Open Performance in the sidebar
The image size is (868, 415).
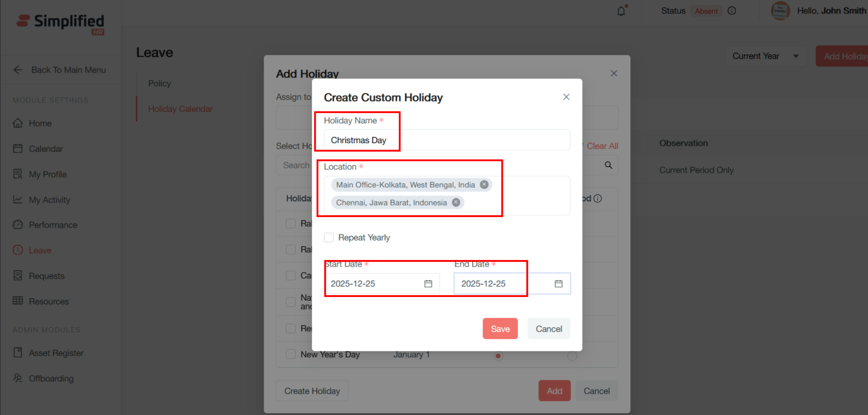[52, 225]
